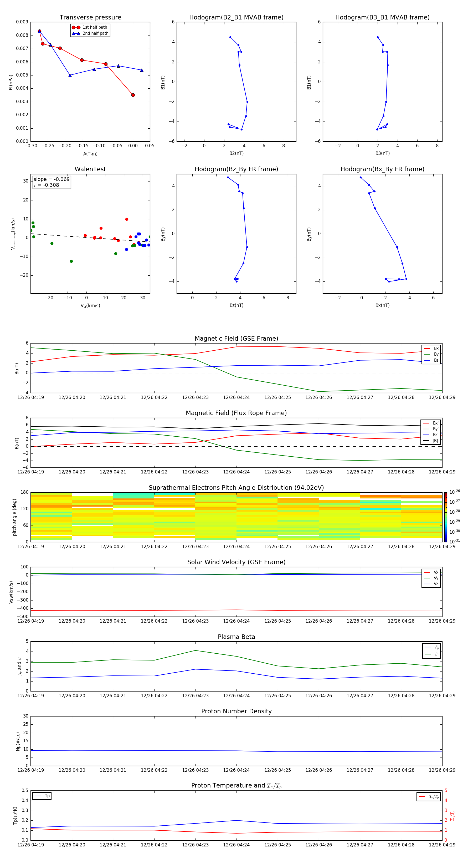Click the Tp legend entry in temperature plot
This screenshot has width=473, height=868.
(42, 796)
